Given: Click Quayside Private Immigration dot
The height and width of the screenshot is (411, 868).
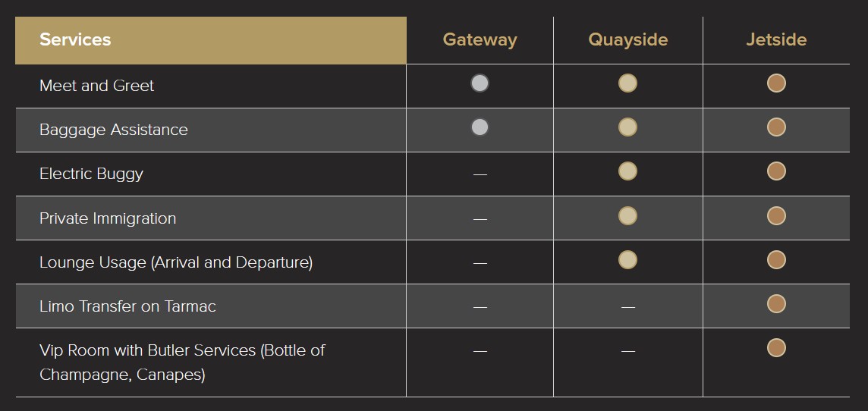Looking at the screenshot, I should click(627, 215).
